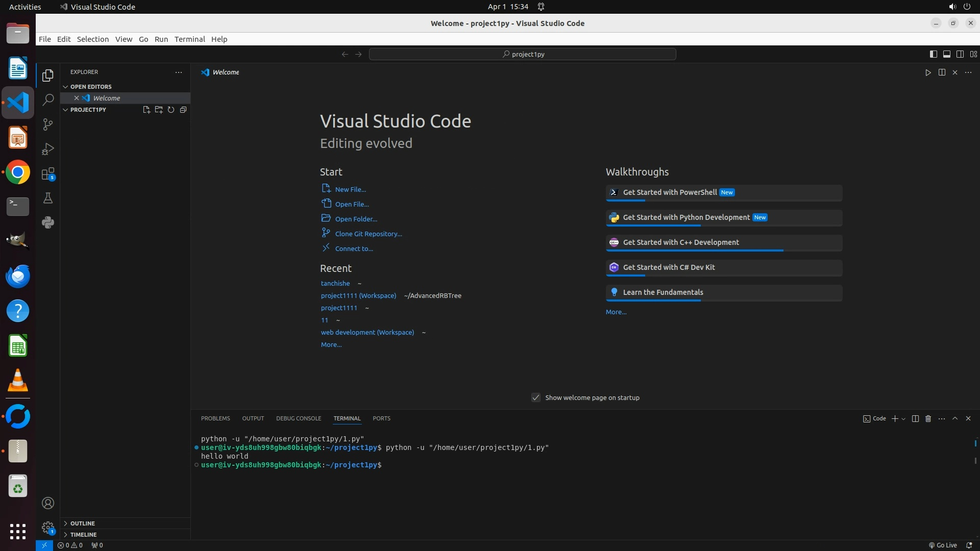Open the Search view in activity bar
Screen dimensions: 980x551
(x=48, y=100)
